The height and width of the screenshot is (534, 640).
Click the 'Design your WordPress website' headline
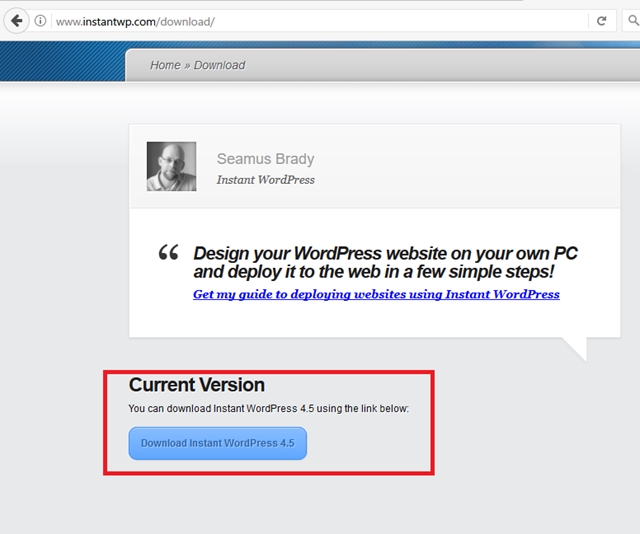pyautogui.click(x=385, y=262)
